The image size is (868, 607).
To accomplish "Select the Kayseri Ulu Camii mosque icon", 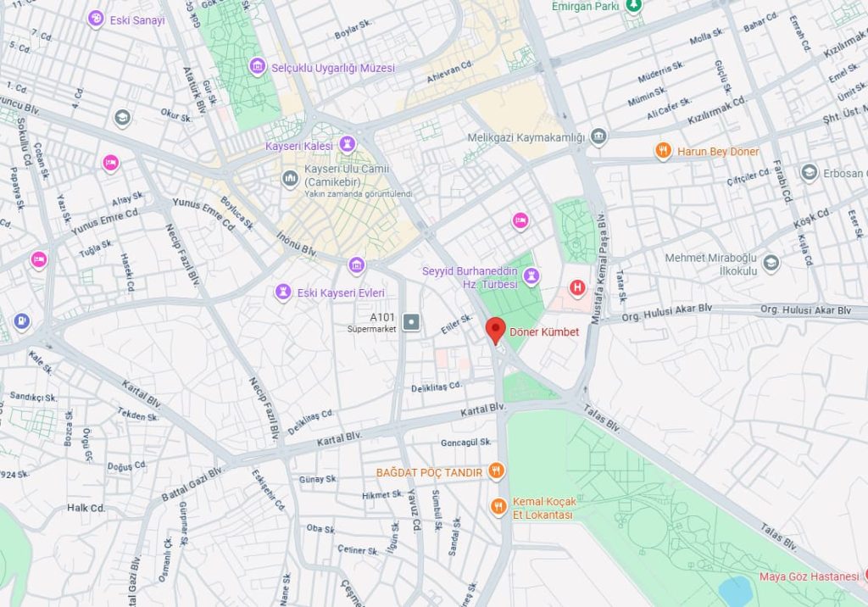I will point(290,178).
